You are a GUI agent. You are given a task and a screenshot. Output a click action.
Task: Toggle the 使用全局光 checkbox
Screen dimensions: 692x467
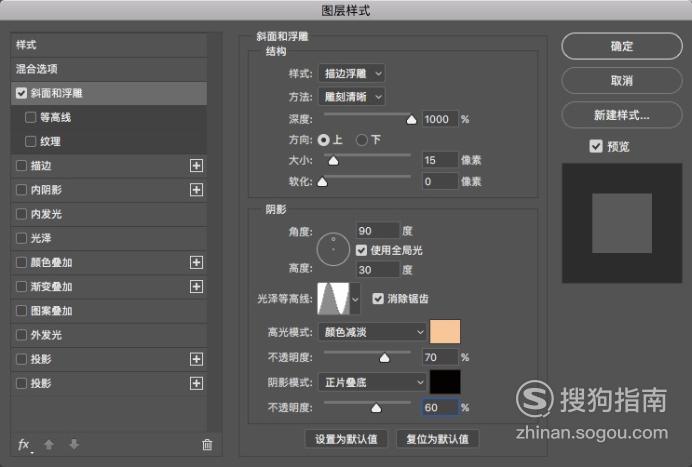[x=361, y=250]
